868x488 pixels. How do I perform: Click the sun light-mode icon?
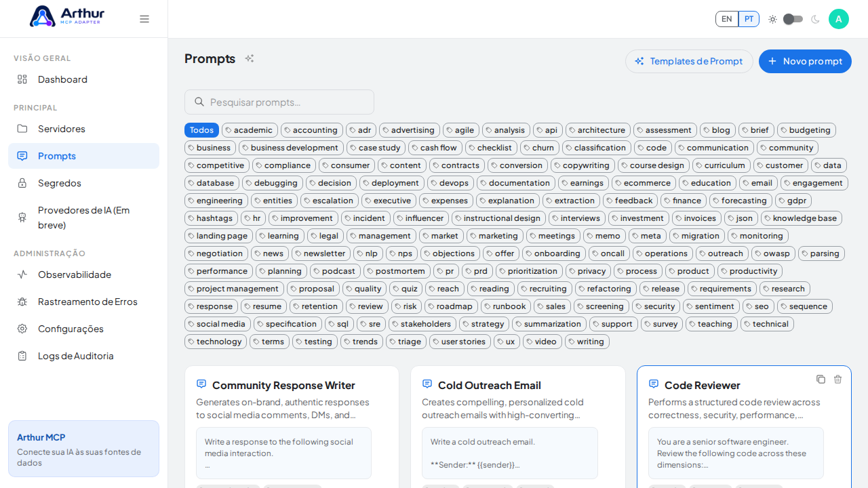click(772, 19)
